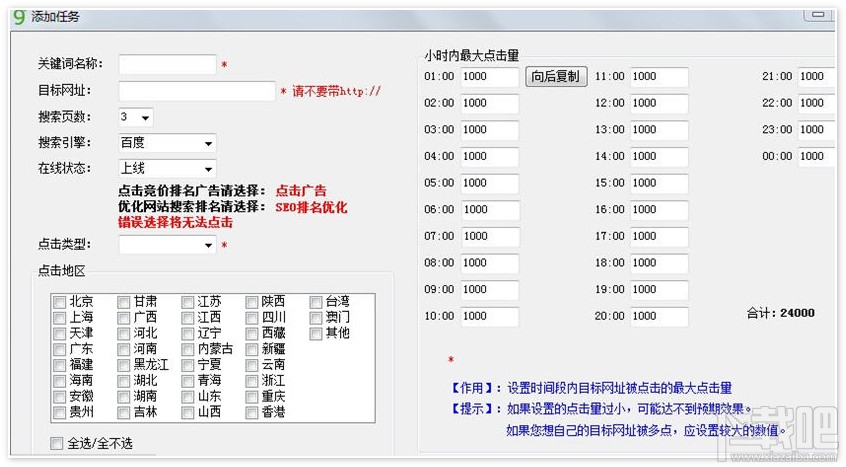Open the 搜索页数 dropdown
This screenshot has height=467, width=846.
click(x=135, y=117)
